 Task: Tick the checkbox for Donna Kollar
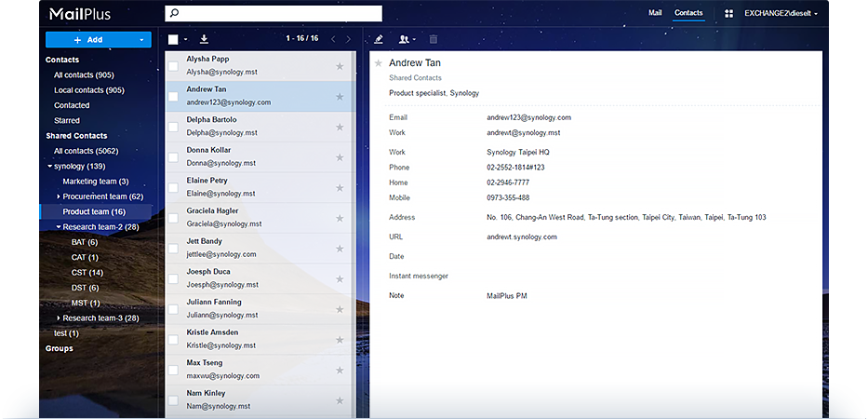[x=173, y=157]
